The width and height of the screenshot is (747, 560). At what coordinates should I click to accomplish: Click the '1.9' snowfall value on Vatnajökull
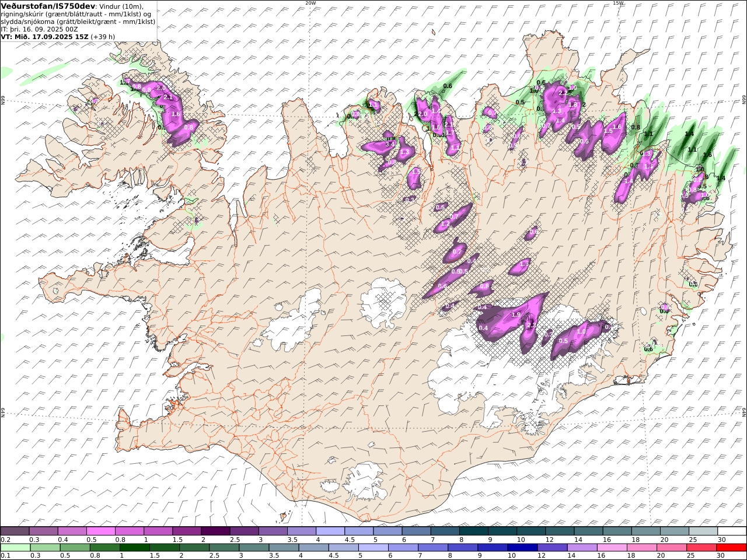[516, 314]
